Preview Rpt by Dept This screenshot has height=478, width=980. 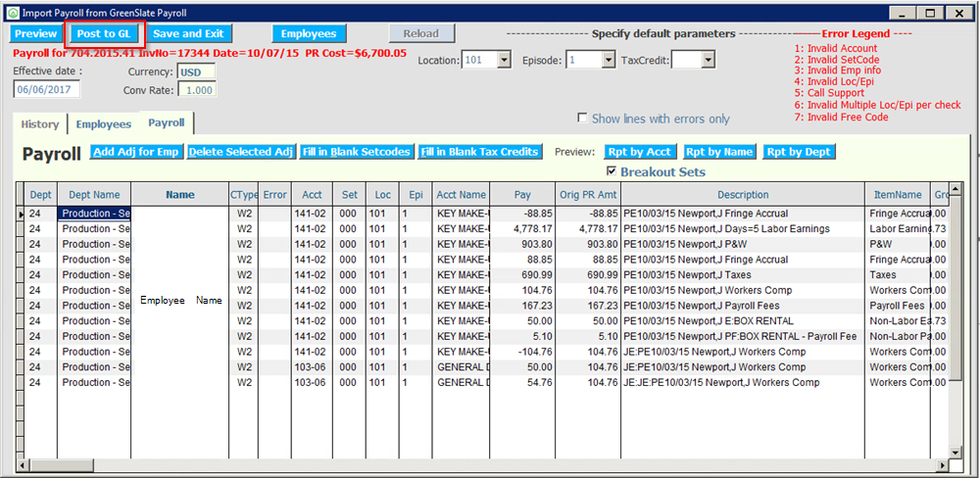[800, 152]
